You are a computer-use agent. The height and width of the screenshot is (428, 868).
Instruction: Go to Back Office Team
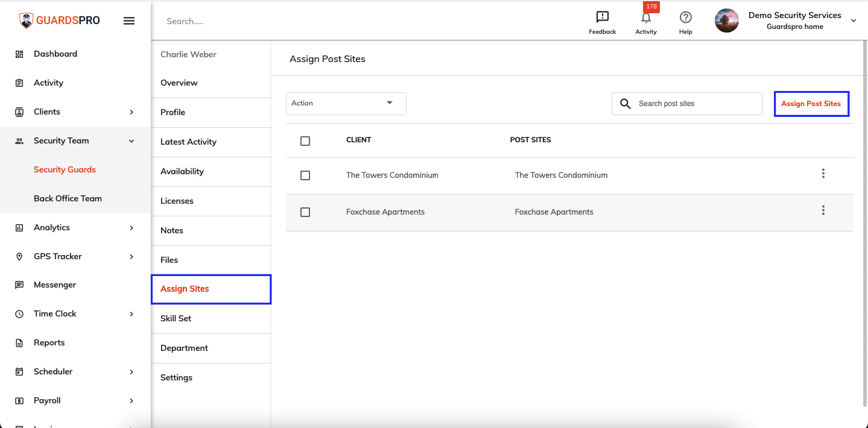pos(68,199)
